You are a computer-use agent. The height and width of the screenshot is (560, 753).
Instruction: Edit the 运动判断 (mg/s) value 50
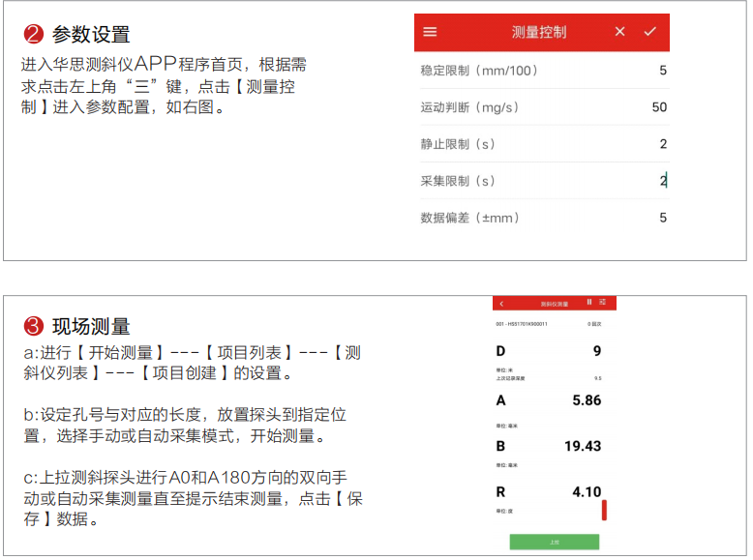[658, 107]
